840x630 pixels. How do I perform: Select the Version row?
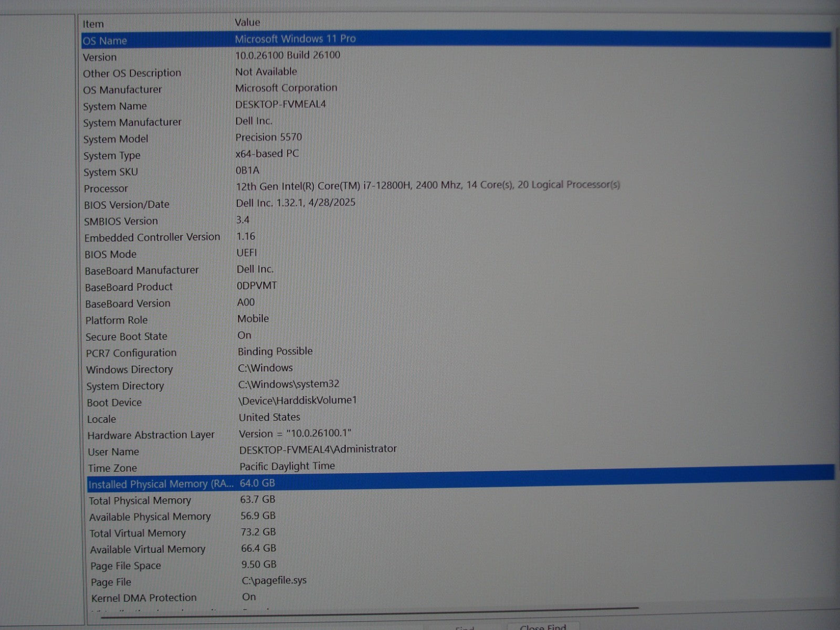click(100, 57)
